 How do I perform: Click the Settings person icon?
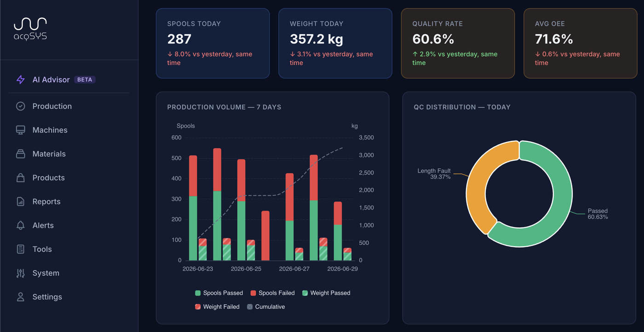(x=21, y=297)
